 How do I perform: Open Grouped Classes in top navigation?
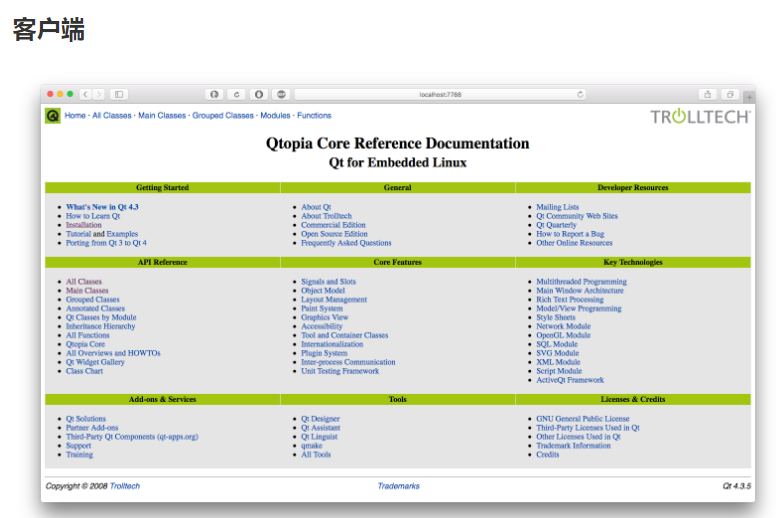coord(223,115)
